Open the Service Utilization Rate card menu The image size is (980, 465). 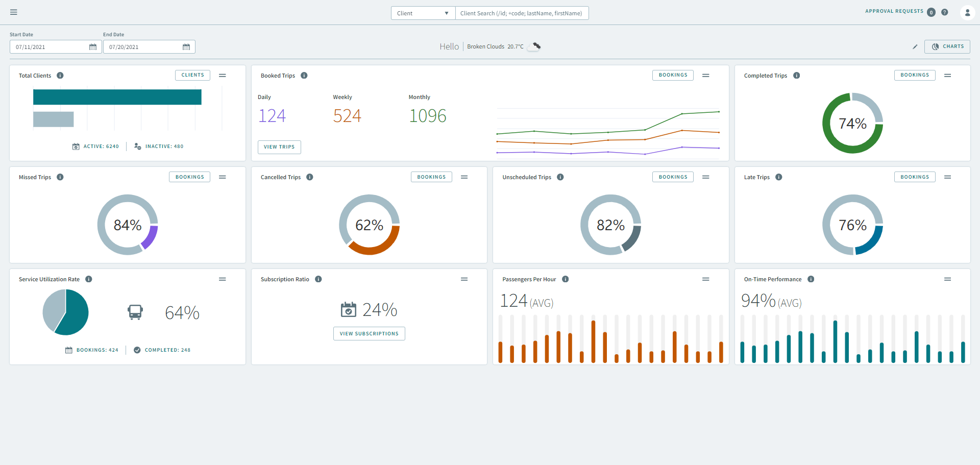(x=223, y=279)
